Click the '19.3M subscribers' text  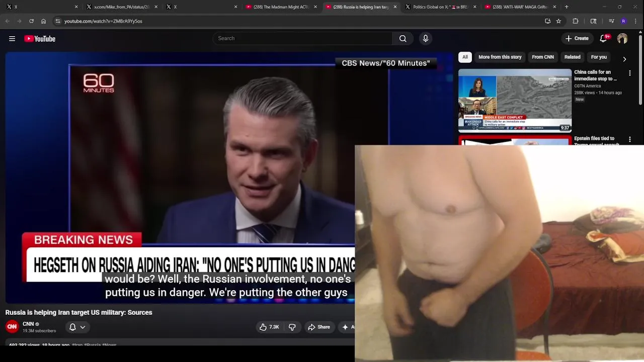coord(39,331)
